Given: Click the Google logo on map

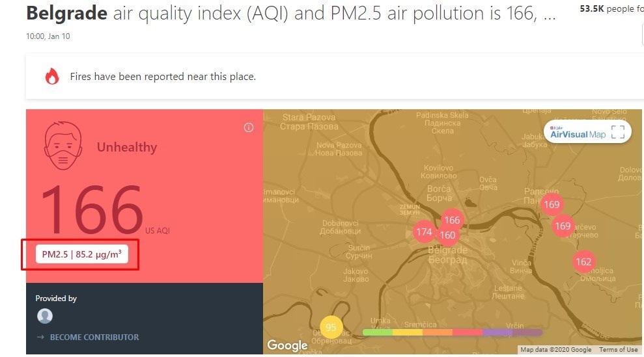Looking at the screenshot, I should [x=287, y=345].
